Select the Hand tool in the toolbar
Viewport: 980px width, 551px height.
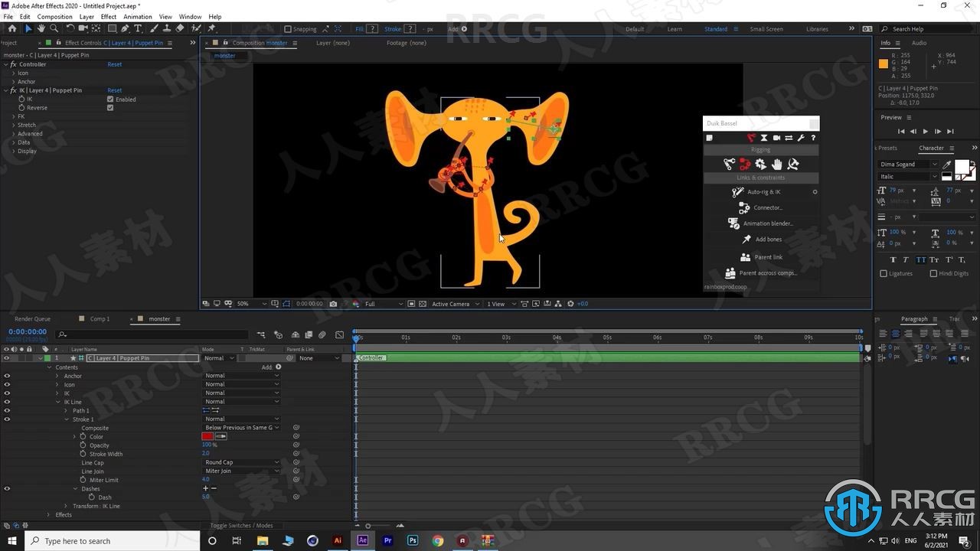click(42, 28)
